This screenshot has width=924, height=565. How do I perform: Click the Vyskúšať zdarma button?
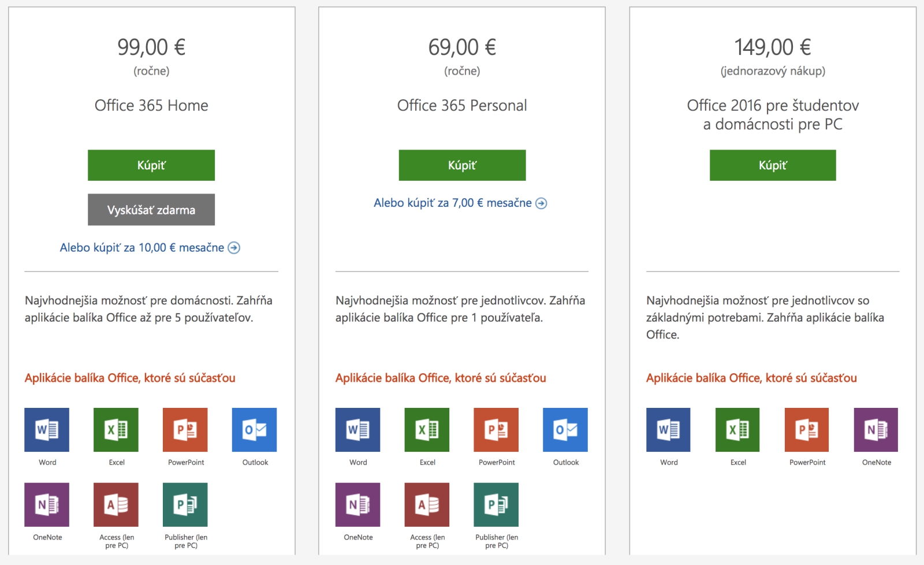151,210
